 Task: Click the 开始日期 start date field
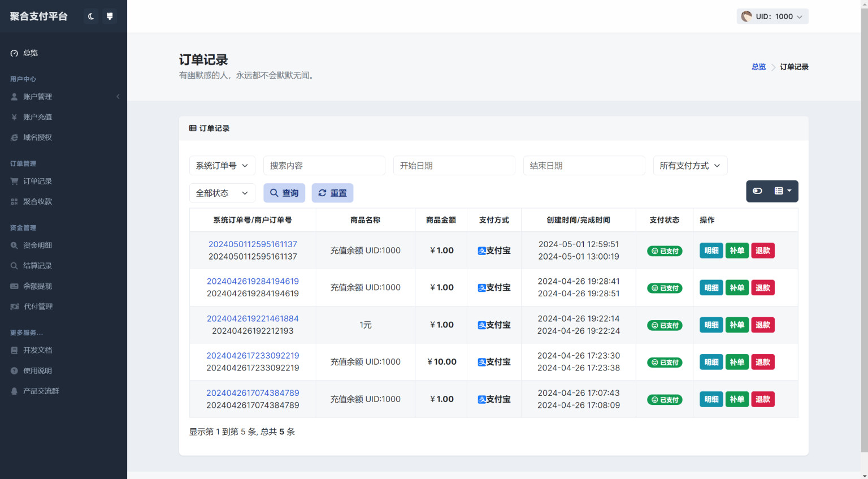click(454, 165)
